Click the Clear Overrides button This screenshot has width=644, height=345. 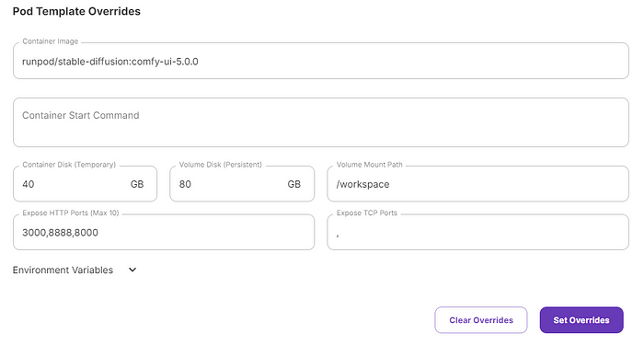[x=481, y=320]
